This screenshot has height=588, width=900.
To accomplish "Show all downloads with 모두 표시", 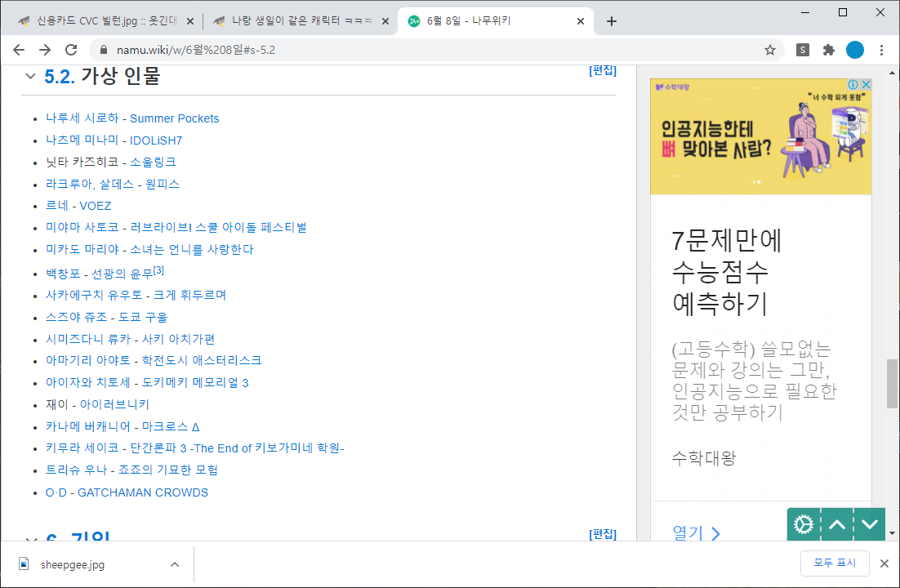I will point(835,563).
